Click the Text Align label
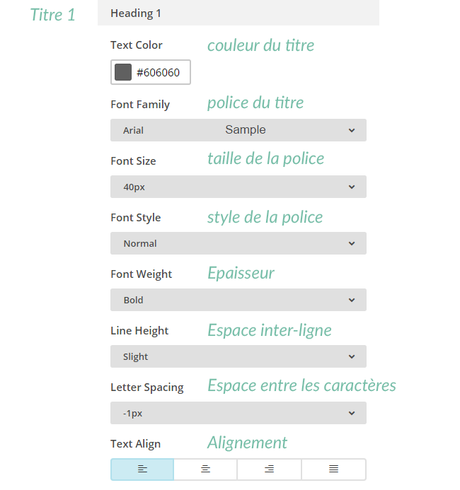Viewport: 460px width, 490px height. click(x=136, y=444)
